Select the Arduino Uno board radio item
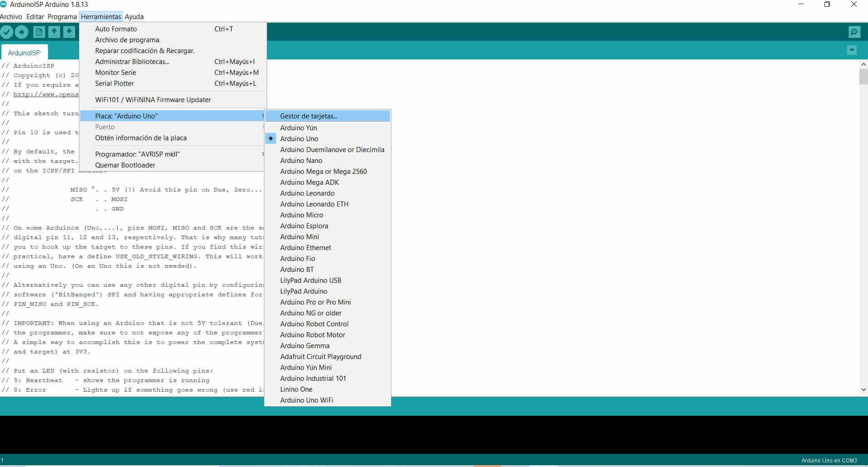The height and width of the screenshot is (467, 868). 327,139
